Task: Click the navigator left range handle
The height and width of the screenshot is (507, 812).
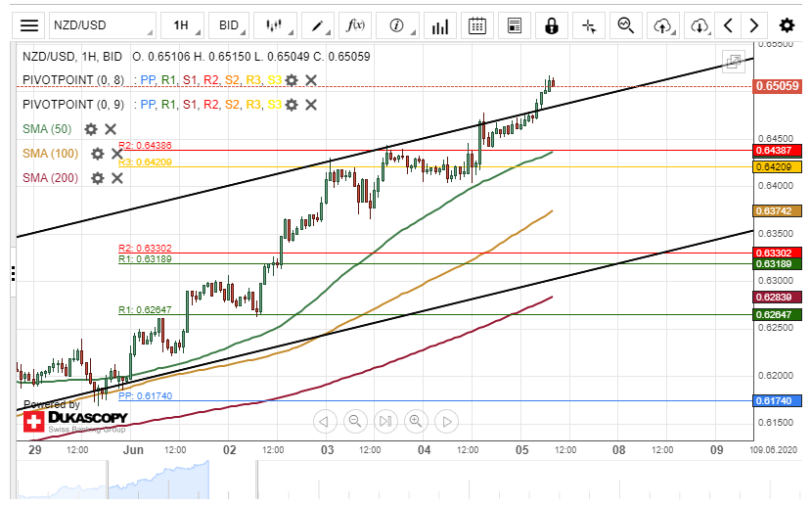Action: pos(108,480)
